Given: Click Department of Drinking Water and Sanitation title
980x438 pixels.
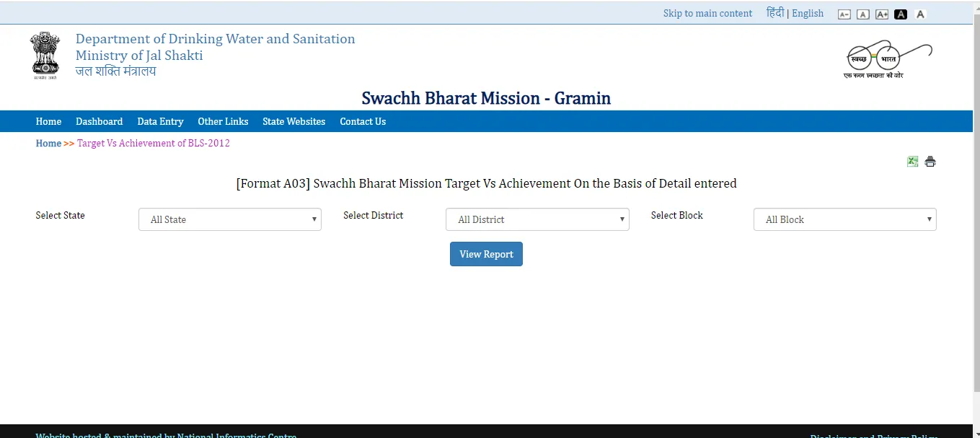Looking at the screenshot, I should (216, 39).
